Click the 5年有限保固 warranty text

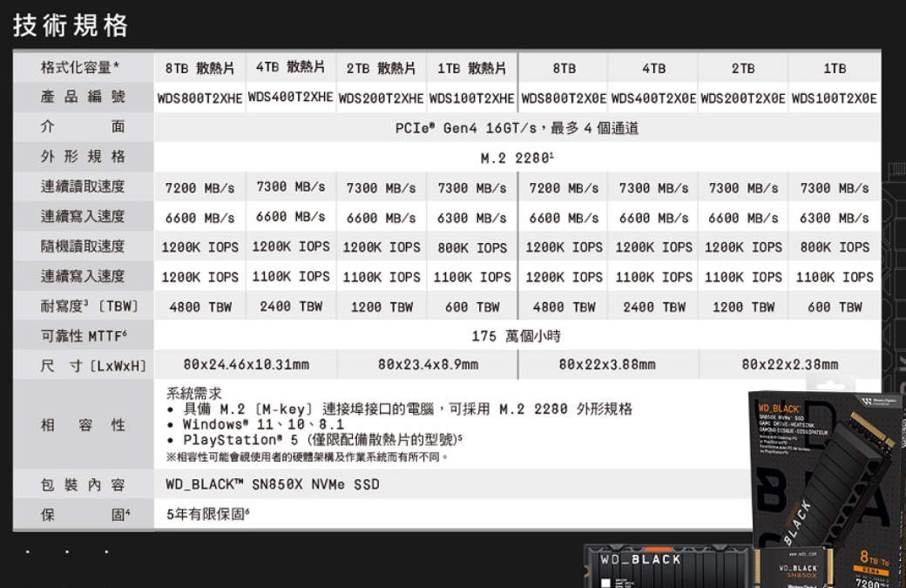point(207,515)
